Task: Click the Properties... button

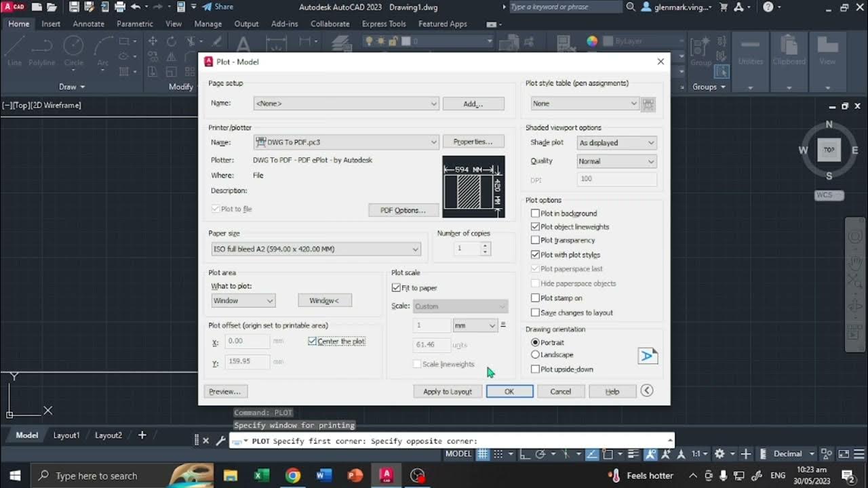Action: (x=473, y=142)
